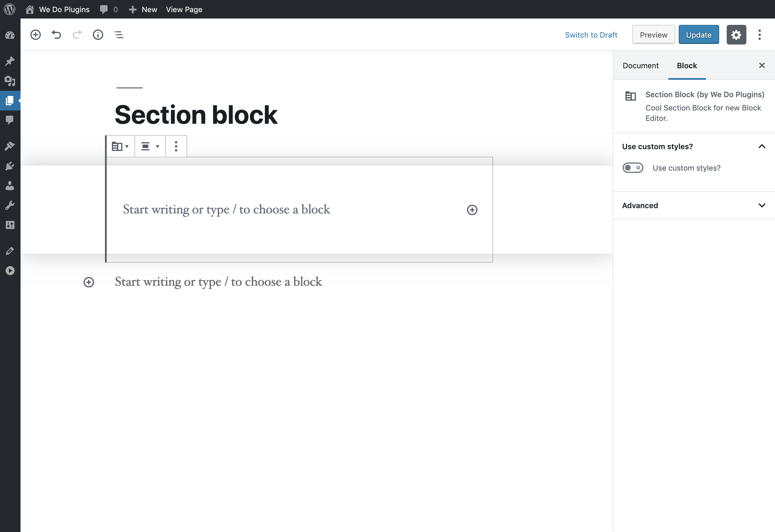Open the change alignment dropdown

click(150, 146)
